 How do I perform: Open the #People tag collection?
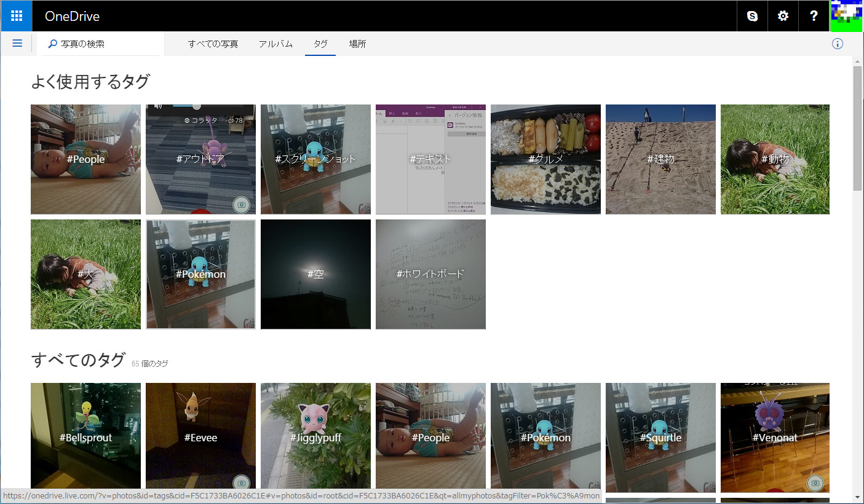[x=85, y=159]
